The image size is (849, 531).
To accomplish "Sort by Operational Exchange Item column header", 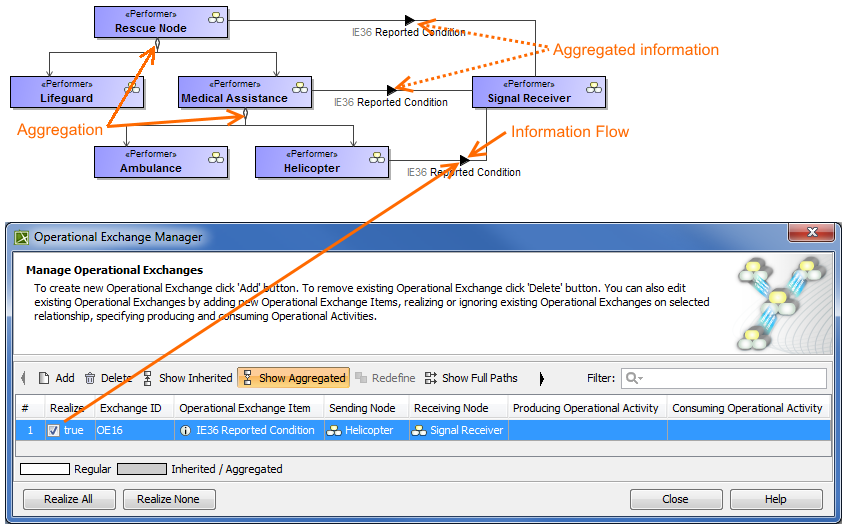I will [x=249, y=408].
